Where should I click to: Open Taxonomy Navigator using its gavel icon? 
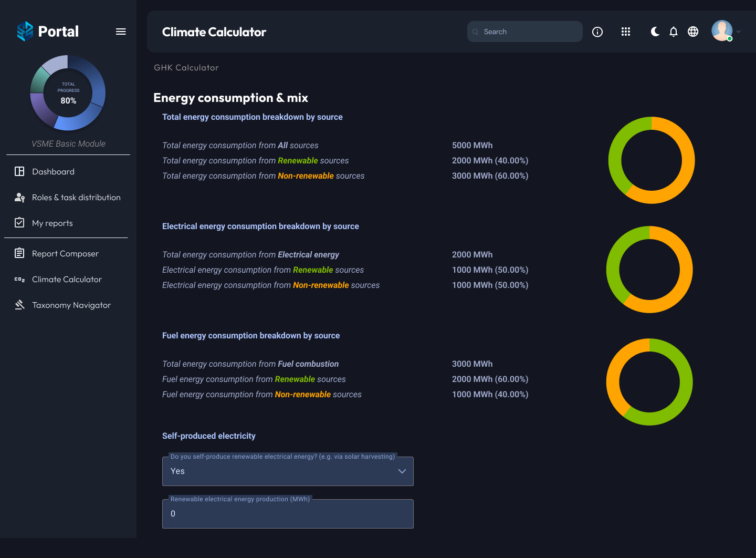(x=19, y=305)
